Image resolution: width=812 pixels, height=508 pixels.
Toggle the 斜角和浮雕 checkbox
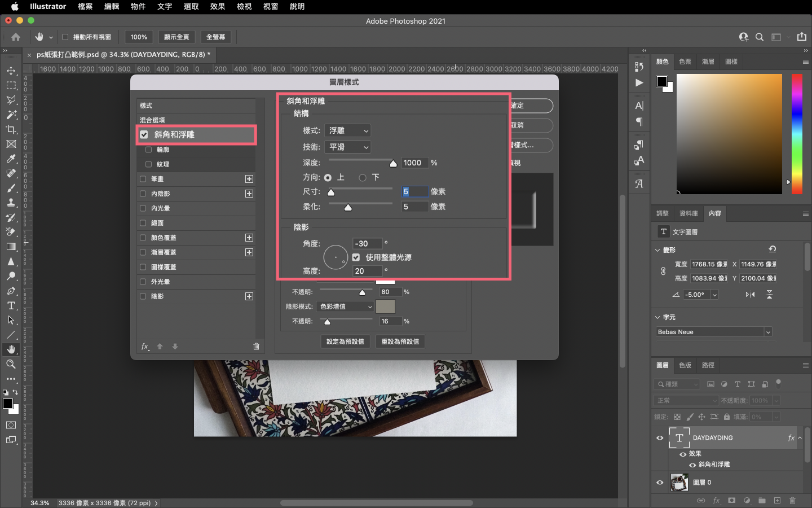coord(144,135)
